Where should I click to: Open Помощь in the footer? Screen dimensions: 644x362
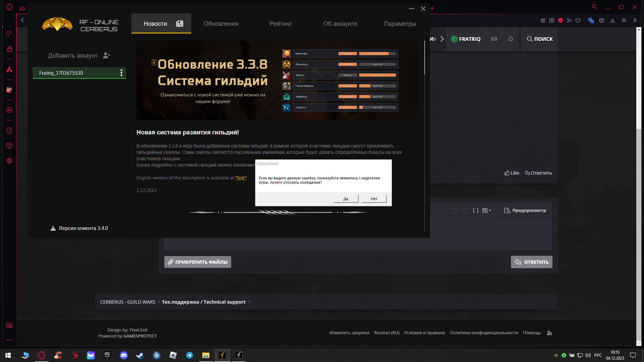pos(532,333)
